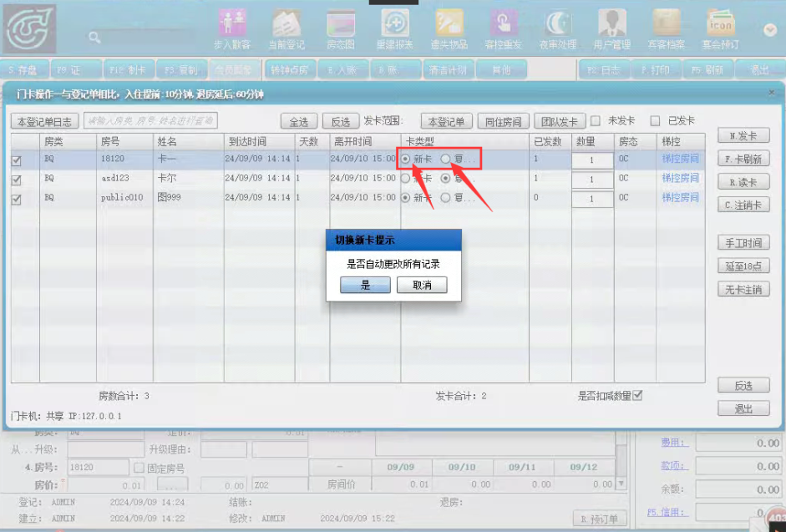Expand the round chevron at toolbar's right end

coord(770,30)
